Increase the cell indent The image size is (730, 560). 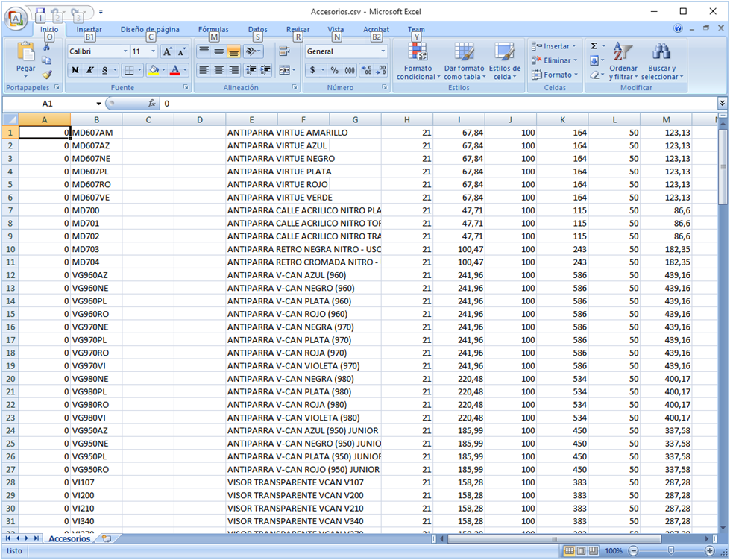[265, 70]
